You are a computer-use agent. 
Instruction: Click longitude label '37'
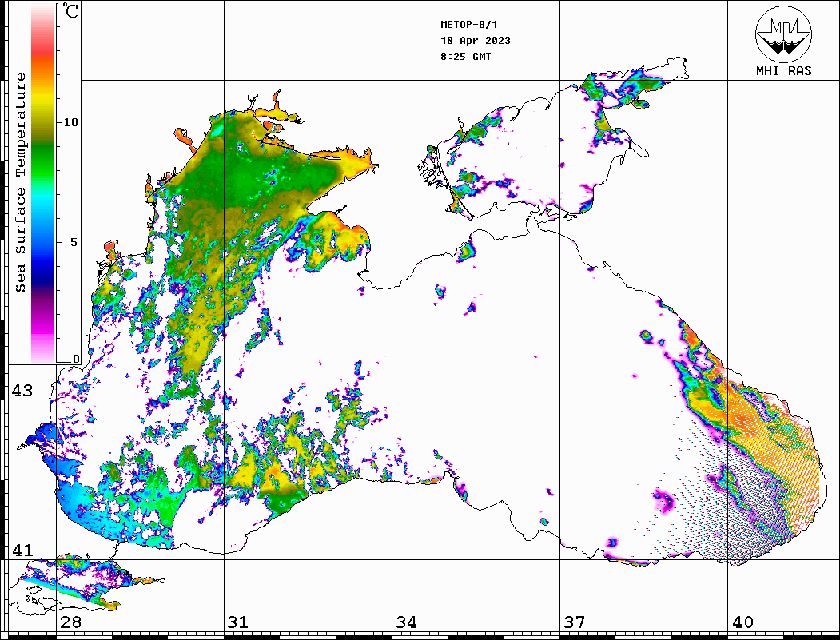click(575, 622)
